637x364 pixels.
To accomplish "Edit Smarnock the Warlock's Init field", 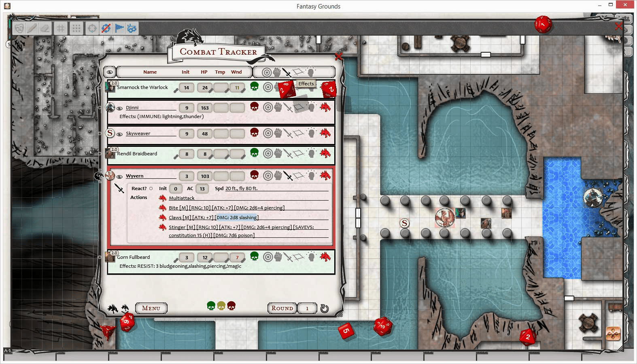I will tap(187, 88).
